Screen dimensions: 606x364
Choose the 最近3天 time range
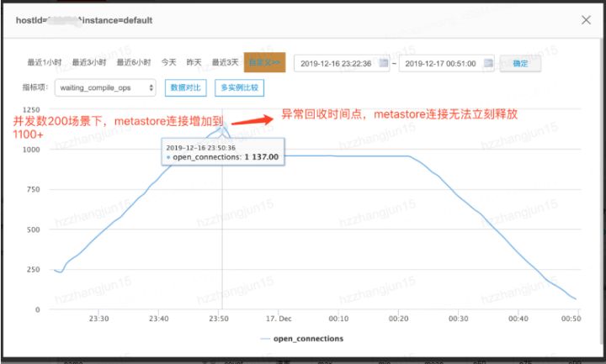(x=226, y=63)
